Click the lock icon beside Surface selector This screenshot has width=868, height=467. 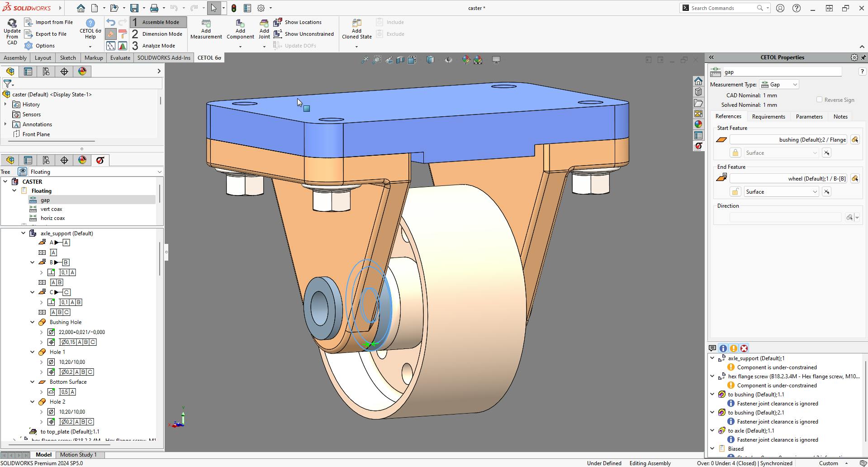735,152
